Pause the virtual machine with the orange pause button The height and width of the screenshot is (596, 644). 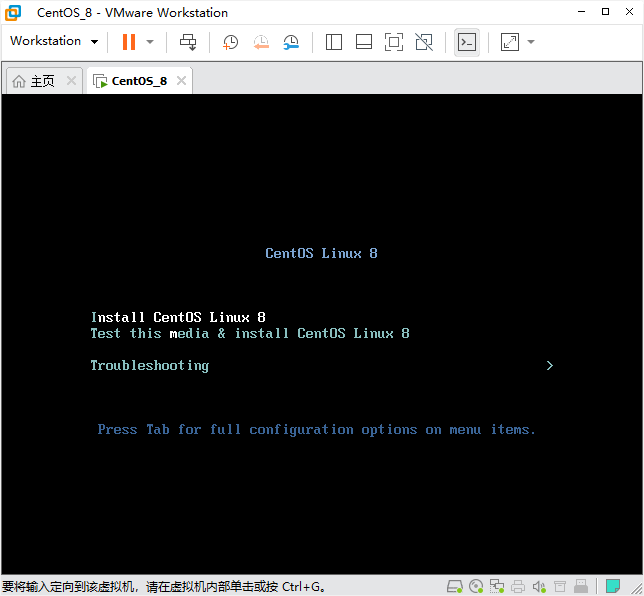pyautogui.click(x=129, y=42)
